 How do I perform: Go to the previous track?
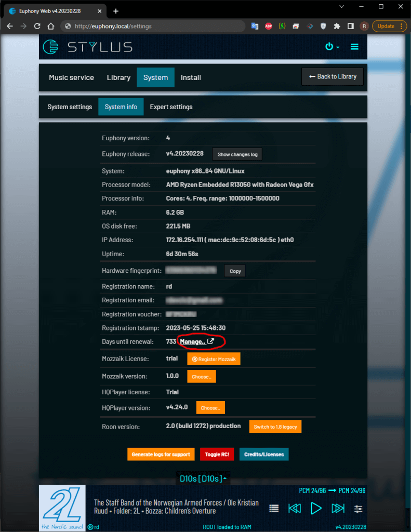pyautogui.click(x=295, y=508)
